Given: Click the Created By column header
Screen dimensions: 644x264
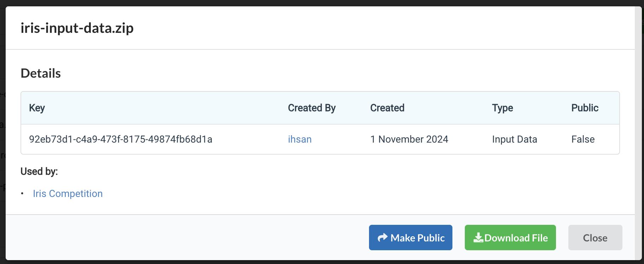Looking at the screenshot, I should (x=312, y=108).
